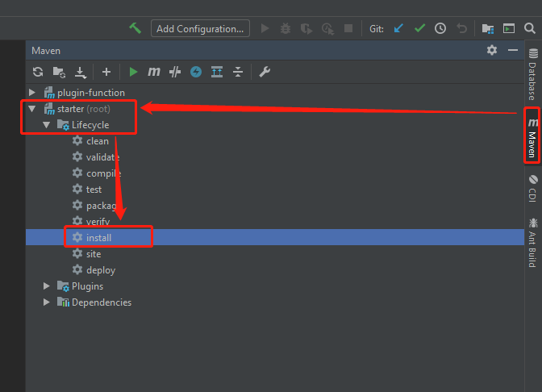Click the Debug bug icon
Viewport: 542px width, 392px height.
pos(286,28)
